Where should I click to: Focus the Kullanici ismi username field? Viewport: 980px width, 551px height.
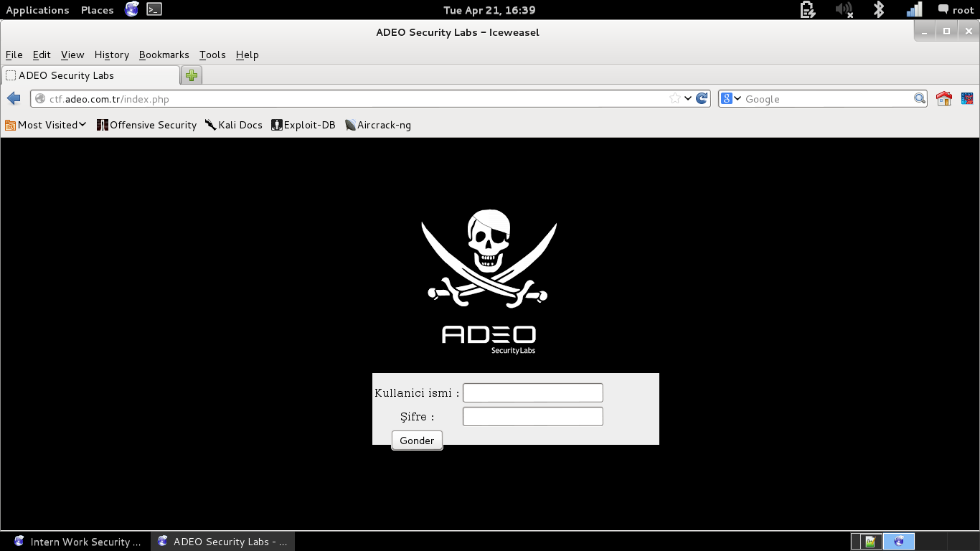click(x=533, y=392)
